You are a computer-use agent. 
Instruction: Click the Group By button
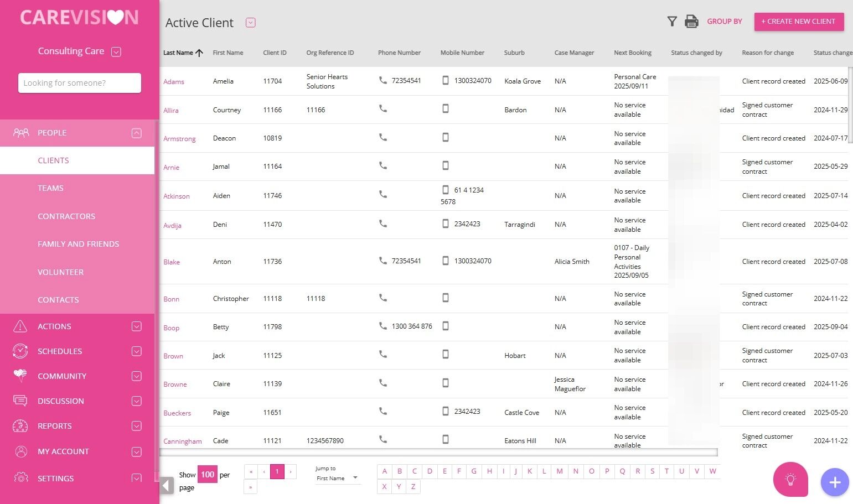tap(725, 22)
